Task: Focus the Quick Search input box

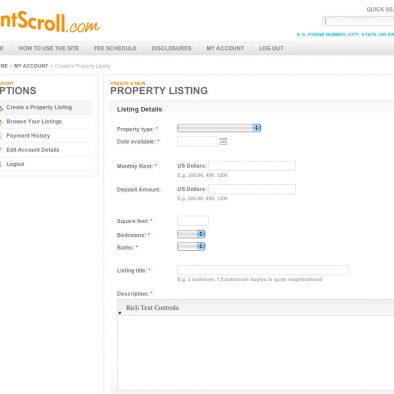Action: (x=358, y=21)
